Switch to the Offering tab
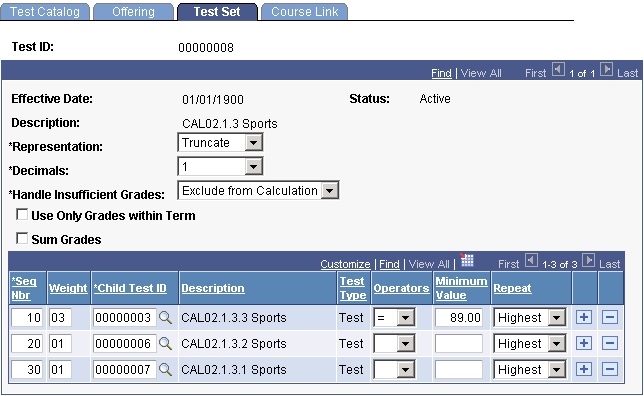Screen dimensions: 644x396 pyautogui.click(x=133, y=12)
